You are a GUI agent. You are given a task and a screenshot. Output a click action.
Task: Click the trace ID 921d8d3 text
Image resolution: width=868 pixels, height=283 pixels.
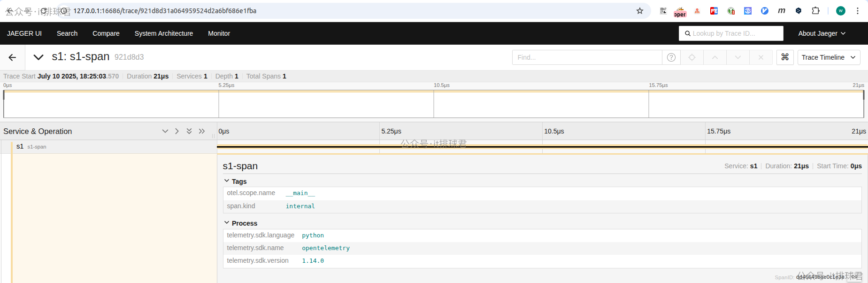(x=129, y=57)
